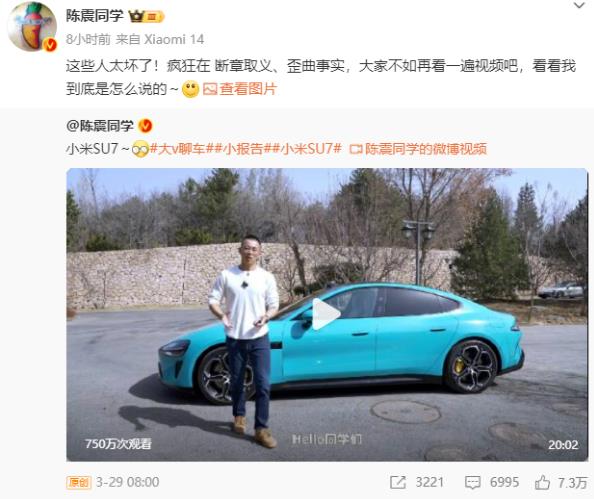The width and height of the screenshot is (594, 499).
Task: Expand the post options chevron
Action: 579,5
